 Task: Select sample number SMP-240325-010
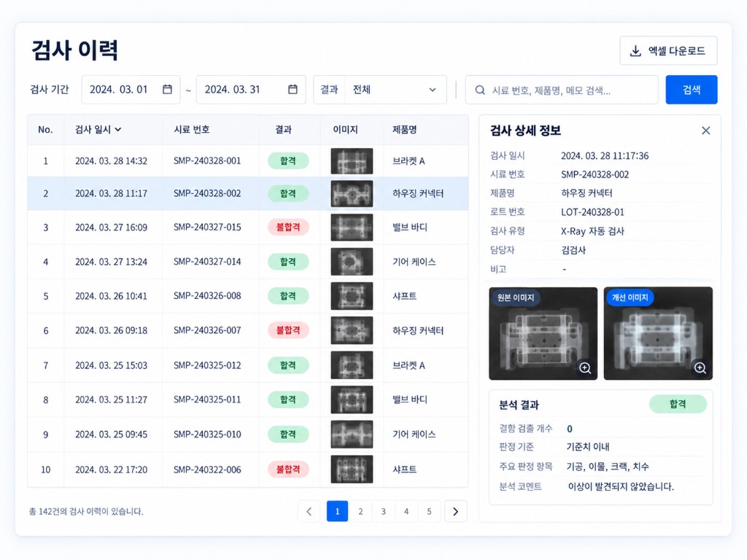[x=207, y=435]
